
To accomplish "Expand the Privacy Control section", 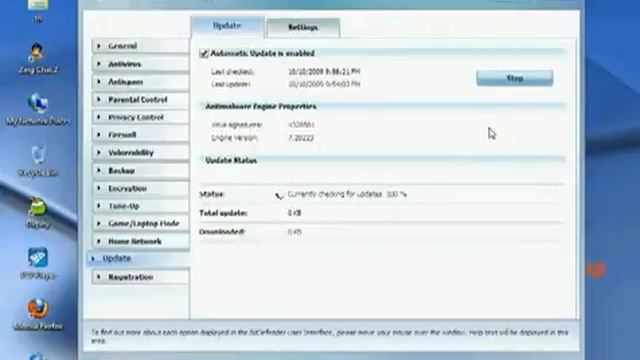I will click(141, 117).
